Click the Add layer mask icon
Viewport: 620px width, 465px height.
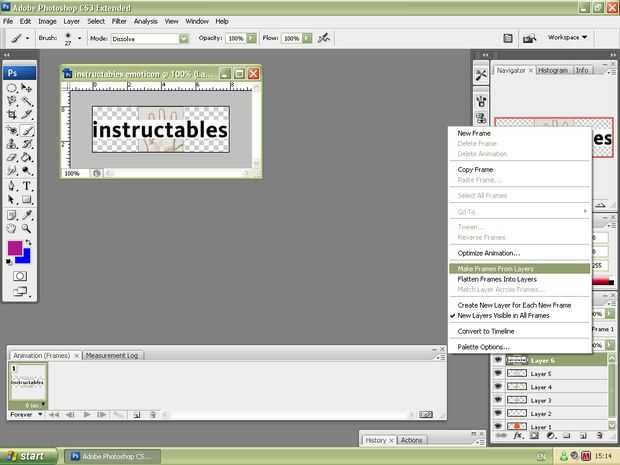click(534, 436)
